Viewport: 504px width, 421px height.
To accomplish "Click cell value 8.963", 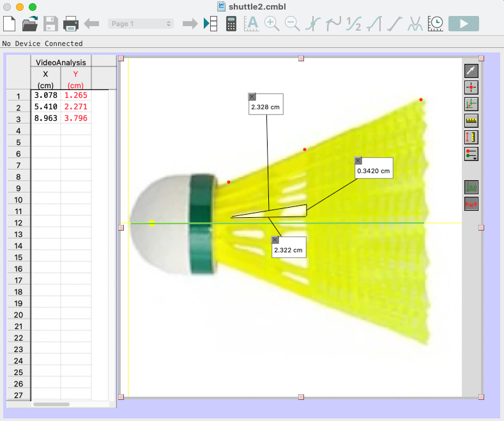I will click(x=45, y=118).
